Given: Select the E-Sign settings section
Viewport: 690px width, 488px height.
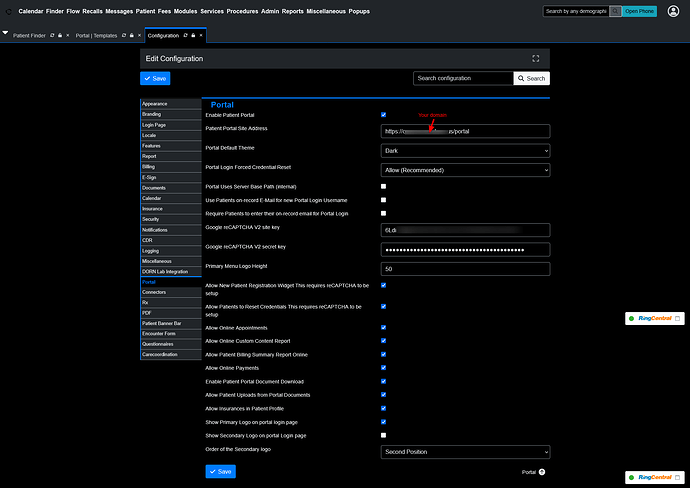Looking at the screenshot, I should point(171,177).
